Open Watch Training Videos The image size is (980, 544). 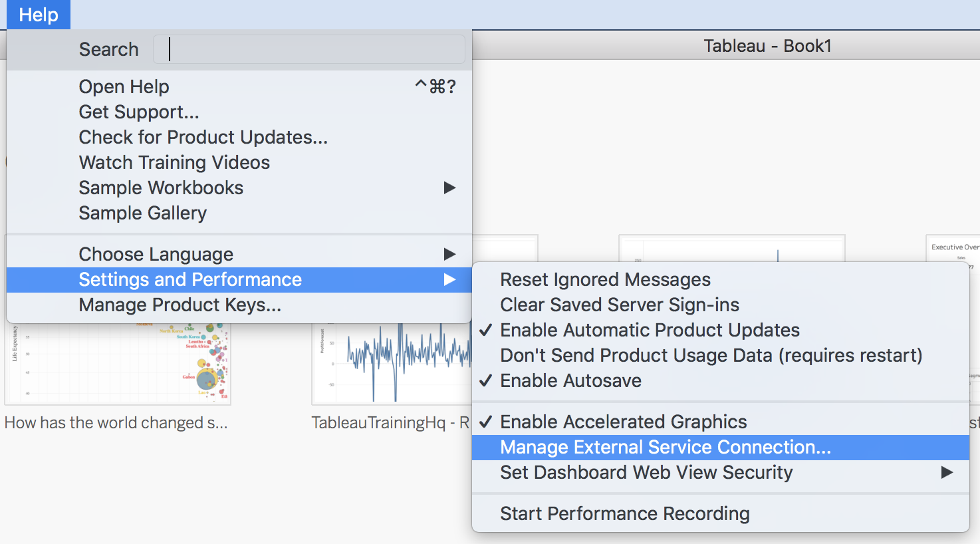174,162
